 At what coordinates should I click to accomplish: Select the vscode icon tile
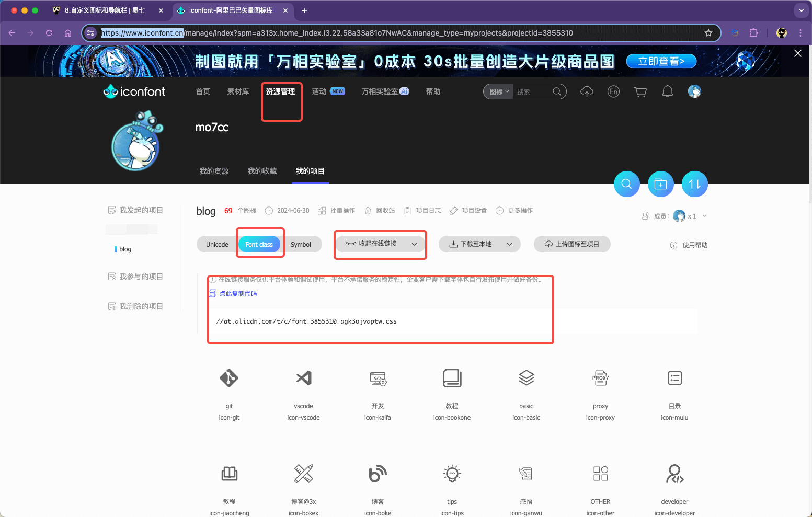(303, 378)
